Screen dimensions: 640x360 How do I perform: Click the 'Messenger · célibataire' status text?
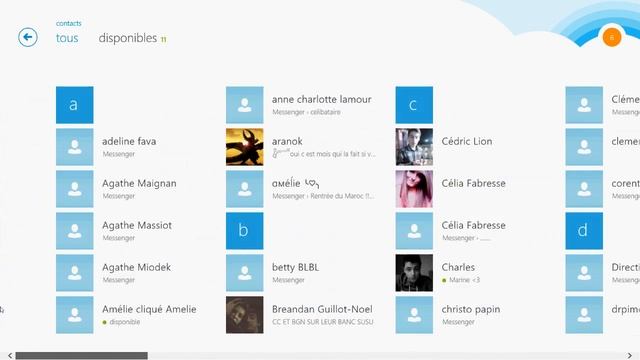(306, 112)
